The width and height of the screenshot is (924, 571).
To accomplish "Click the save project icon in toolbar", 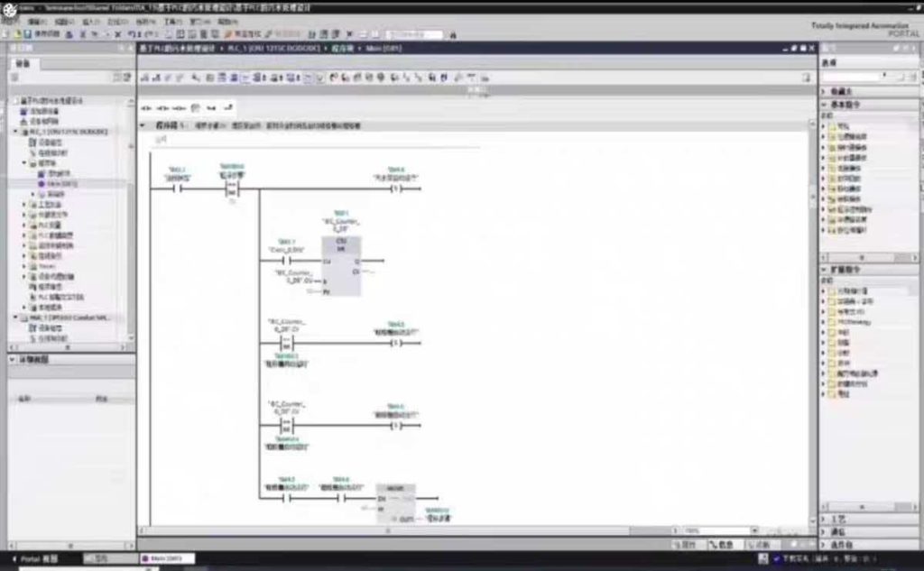I will click(29, 34).
